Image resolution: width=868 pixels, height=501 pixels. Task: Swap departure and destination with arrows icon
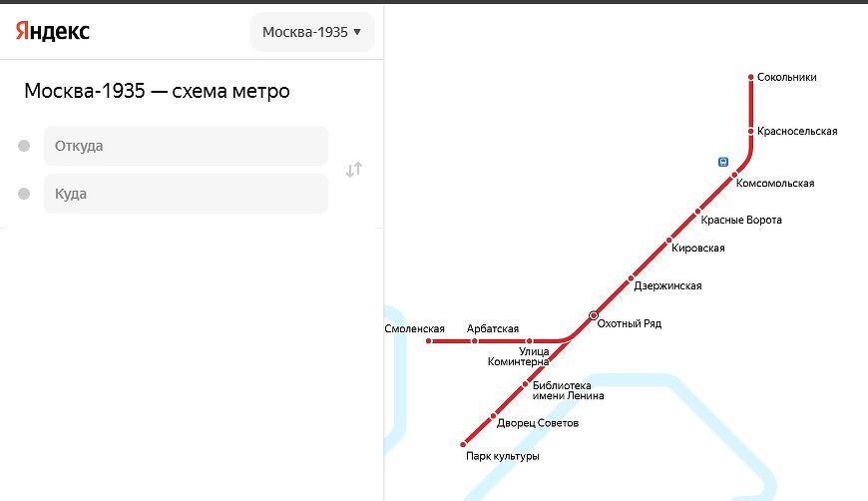pos(354,170)
